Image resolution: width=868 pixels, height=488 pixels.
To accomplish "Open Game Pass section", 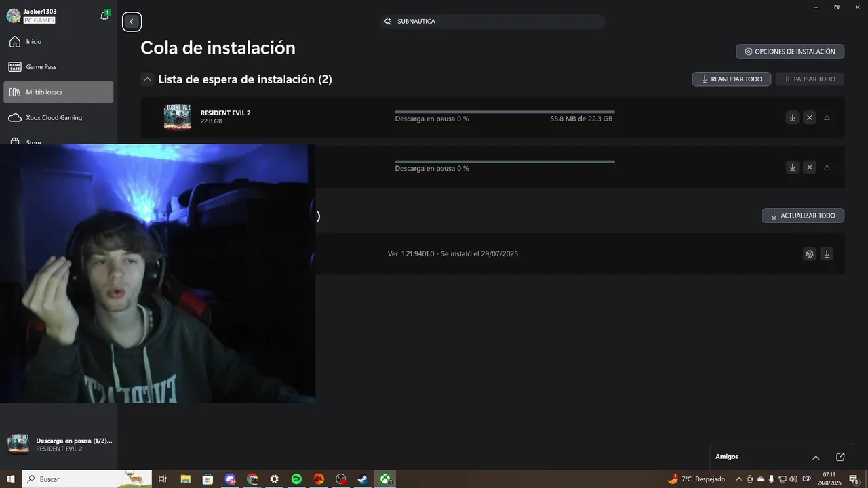I will pyautogui.click(x=58, y=67).
